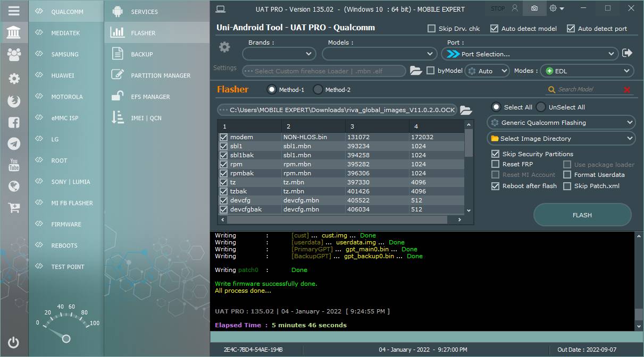
Task: Open the Test Point menu item
Action: pyautogui.click(x=66, y=266)
